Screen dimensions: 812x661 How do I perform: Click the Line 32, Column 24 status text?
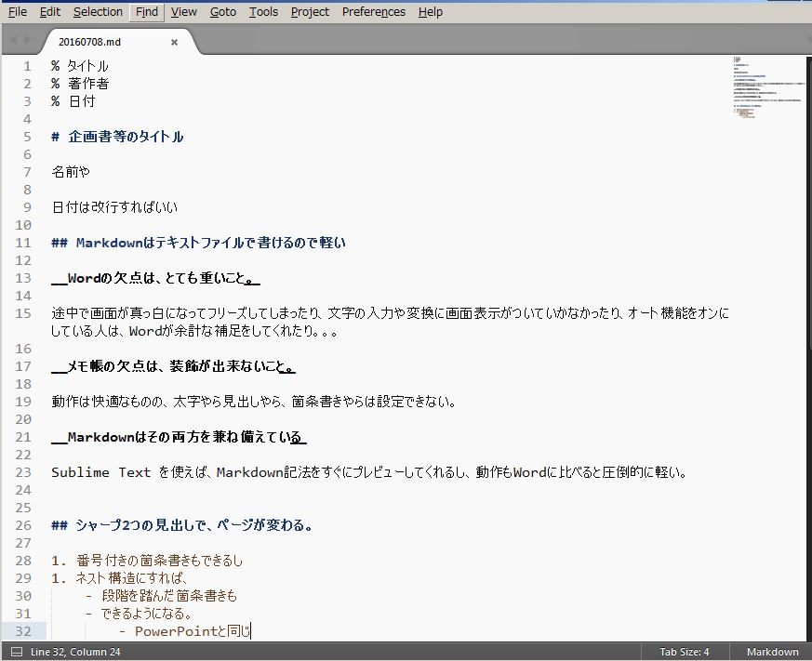coord(75,652)
